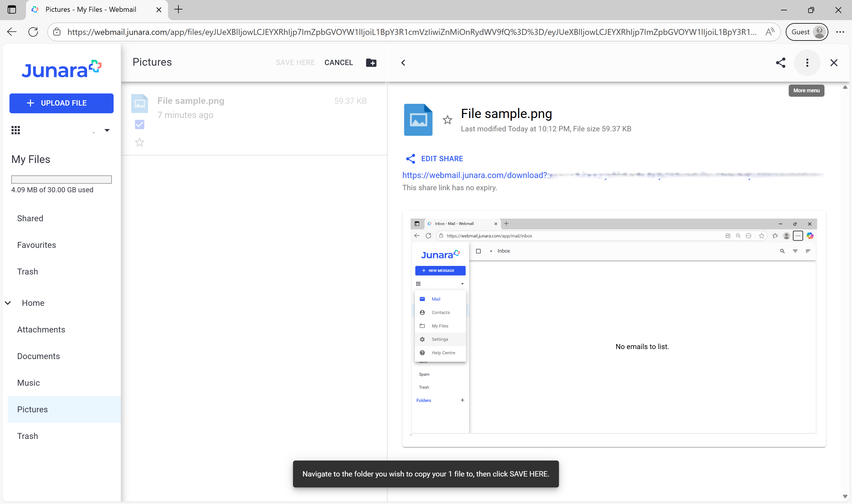Click the site information lock icon
Image resolution: width=852 pixels, height=504 pixels.
(x=57, y=32)
